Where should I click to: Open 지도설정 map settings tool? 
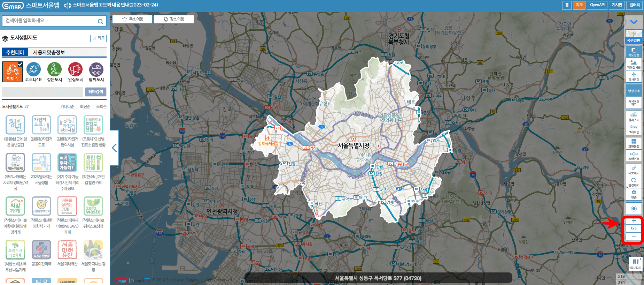[x=634, y=52]
